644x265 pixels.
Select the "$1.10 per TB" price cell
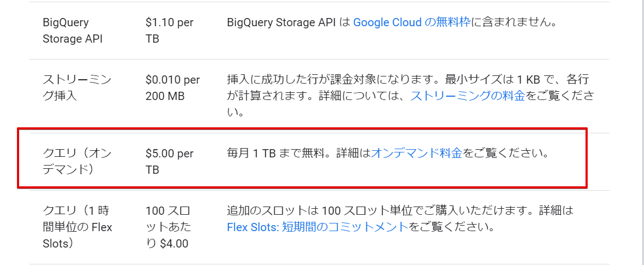pos(169,31)
